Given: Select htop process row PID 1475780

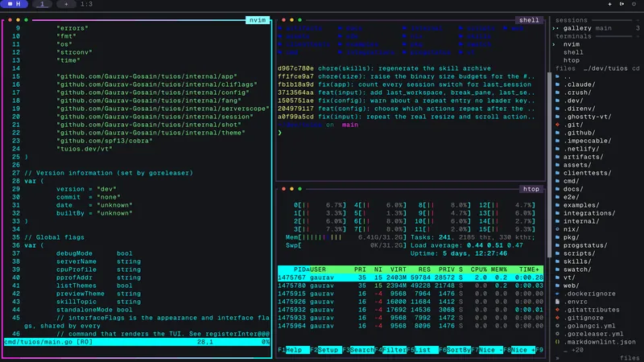Looking at the screenshot, I should click(x=411, y=286).
